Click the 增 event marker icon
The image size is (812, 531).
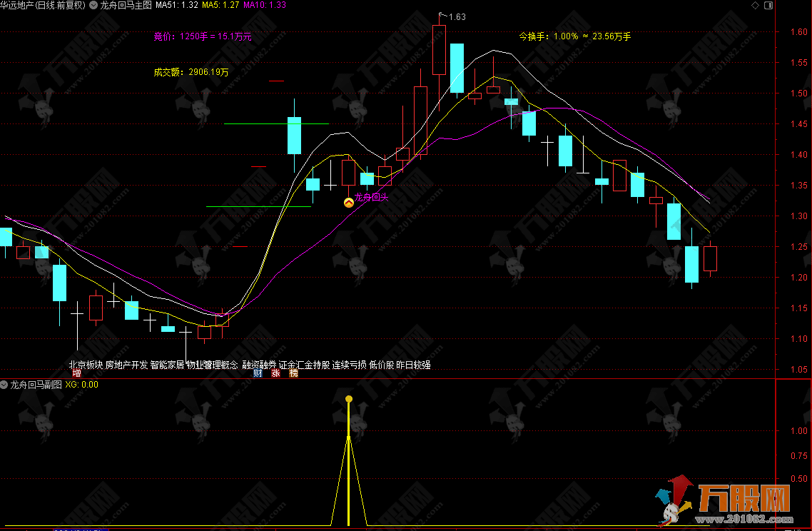[x=76, y=373]
